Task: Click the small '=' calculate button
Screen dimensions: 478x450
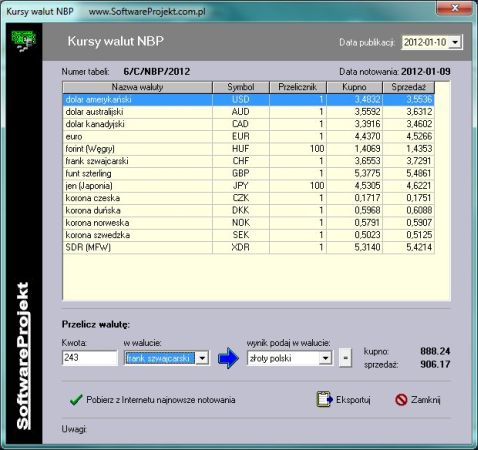Action: pyautogui.click(x=345, y=358)
